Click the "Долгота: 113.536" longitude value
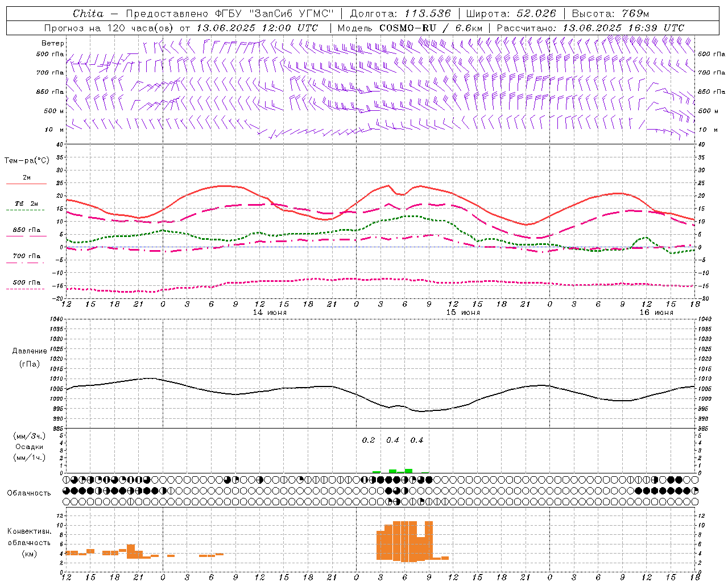Image resolution: width=728 pixels, height=582 pixels. point(400,14)
